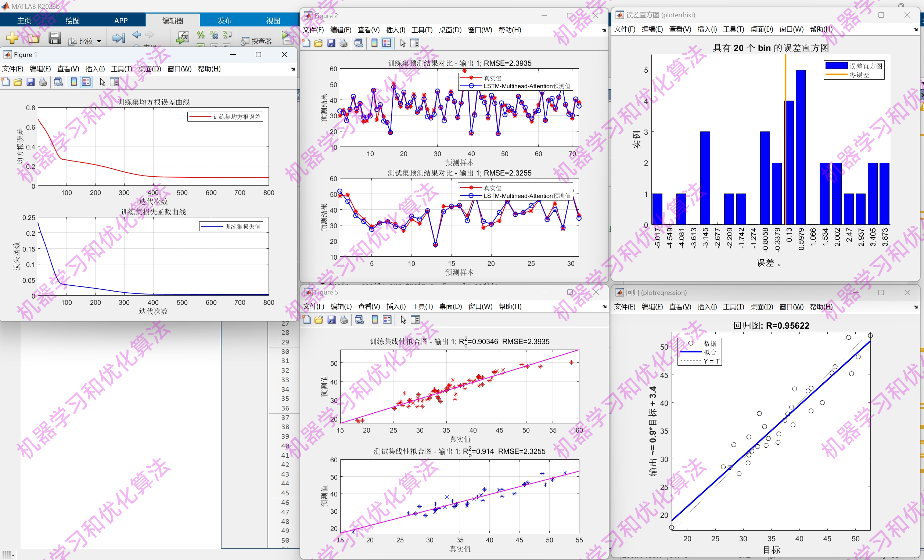
Task: Click the comment percent icon
Action: pos(201,35)
